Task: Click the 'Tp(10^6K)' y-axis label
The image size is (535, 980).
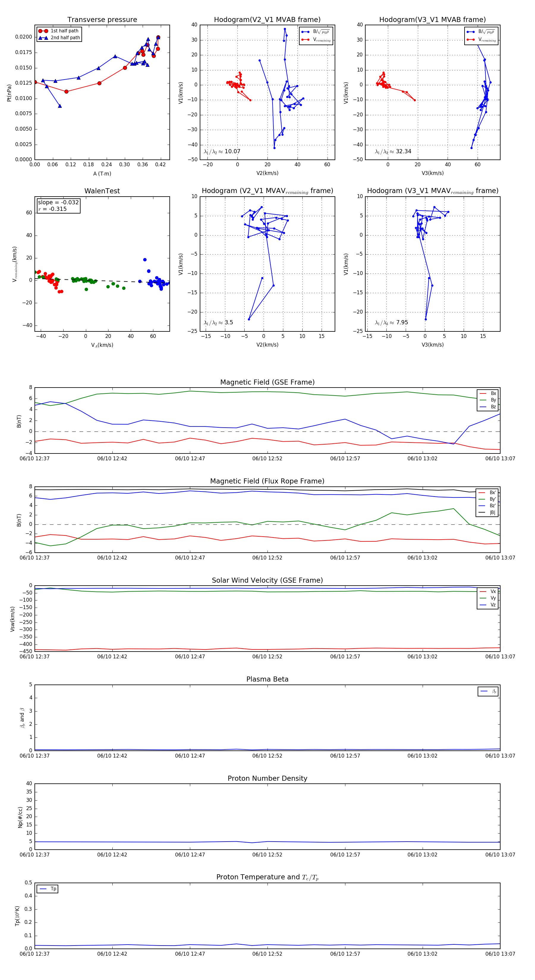Action: [17, 916]
